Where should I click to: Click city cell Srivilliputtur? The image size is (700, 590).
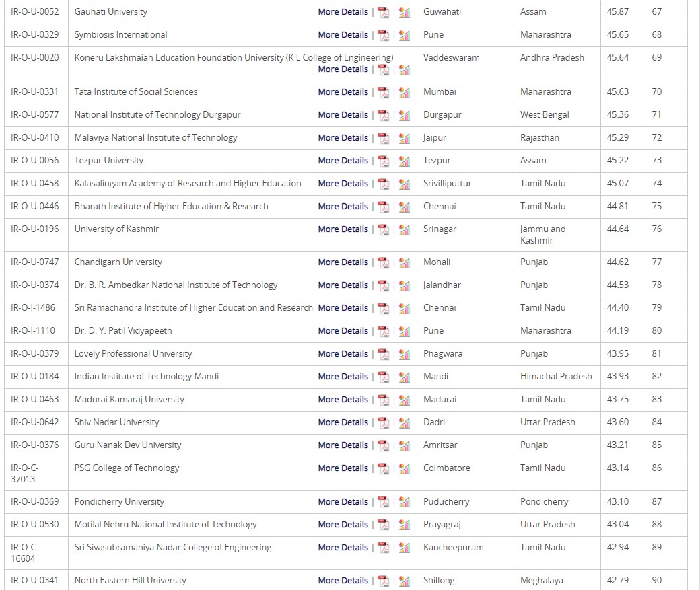(448, 184)
